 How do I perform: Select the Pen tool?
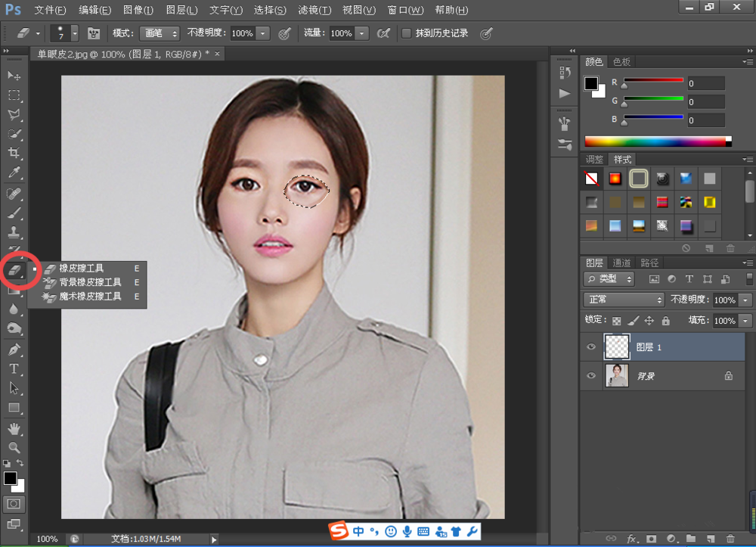14,350
